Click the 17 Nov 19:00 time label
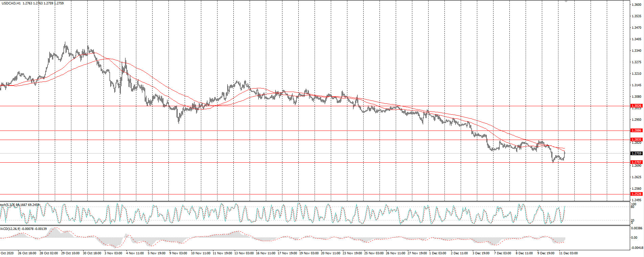This screenshot has height=257, width=644. click(x=287, y=253)
